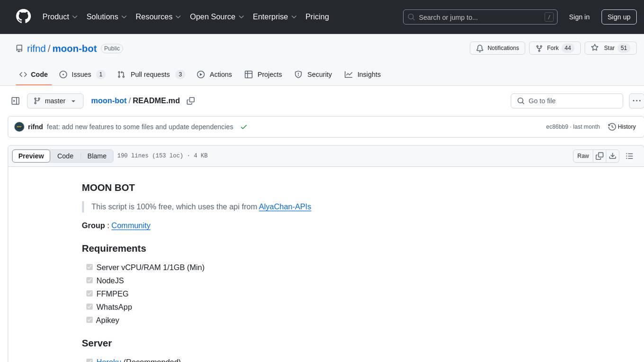The image size is (644, 362).
Task: Open commit hash ec86bb9
Action: click(x=557, y=127)
